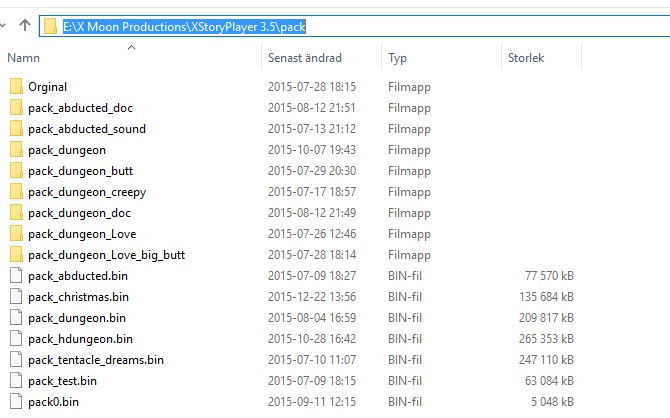Screen dimensions: 670x418
Task: Click the size value 265 353 kB
Action: coord(546,339)
